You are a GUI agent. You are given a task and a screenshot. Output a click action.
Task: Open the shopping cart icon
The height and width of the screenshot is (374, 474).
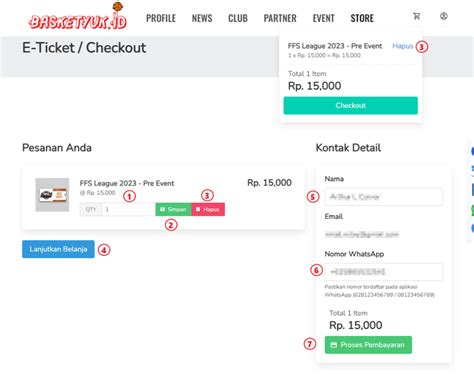[417, 16]
